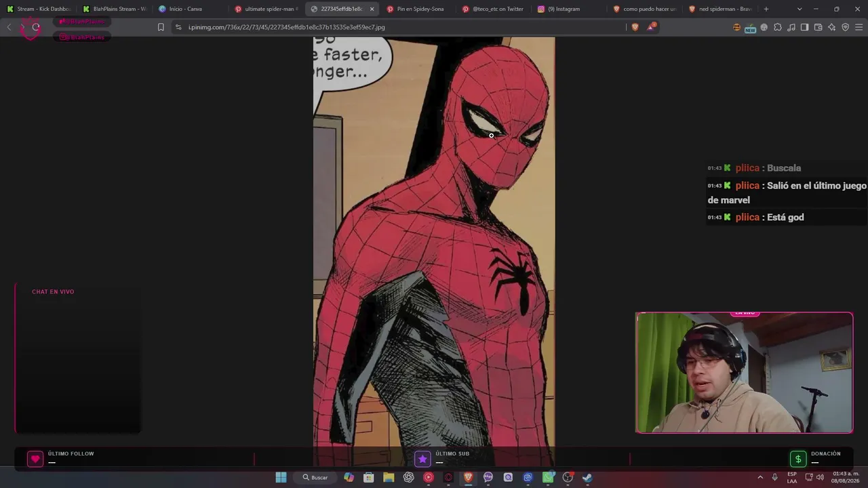Viewport: 868px width, 488px height.
Task: Switch to the BlahPlains Stream tab
Action: point(115,9)
